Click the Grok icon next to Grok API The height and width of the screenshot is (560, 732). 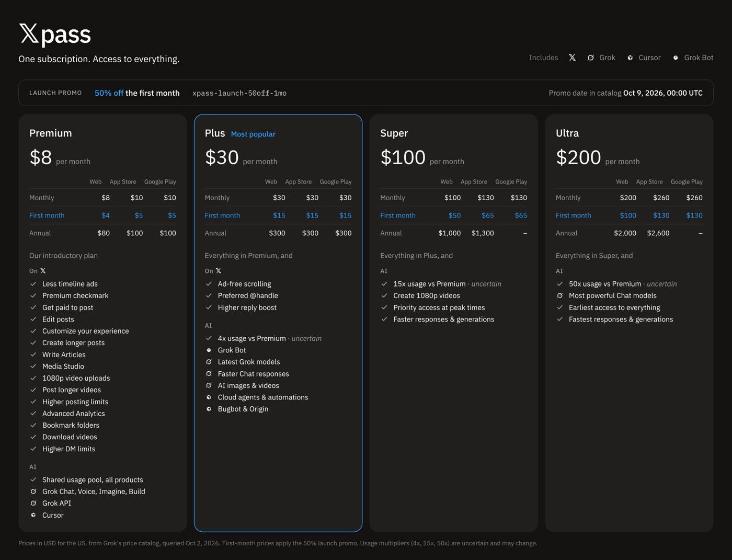pos(33,503)
